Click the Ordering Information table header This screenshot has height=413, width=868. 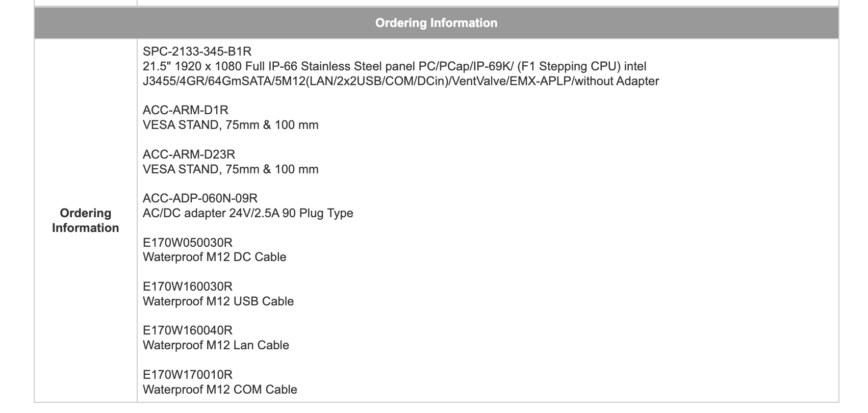point(436,23)
